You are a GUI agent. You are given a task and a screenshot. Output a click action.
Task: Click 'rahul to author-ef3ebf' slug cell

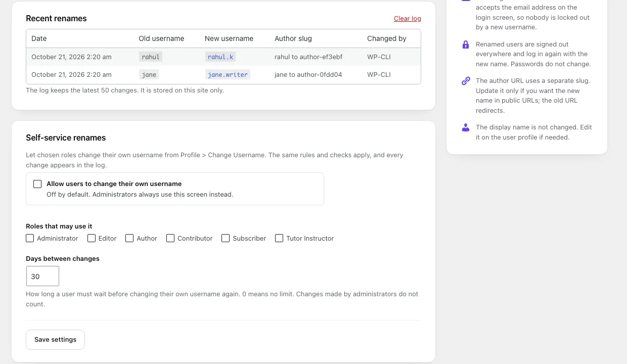point(308,57)
